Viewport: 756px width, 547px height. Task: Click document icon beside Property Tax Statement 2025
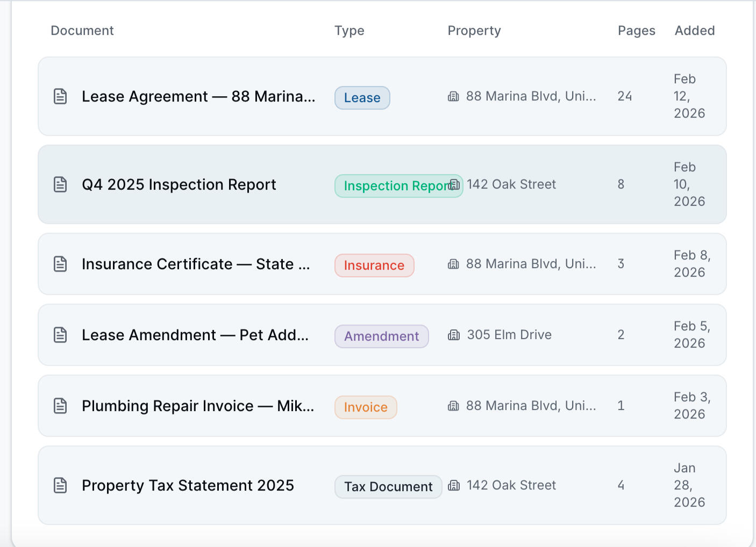tap(60, 486)
